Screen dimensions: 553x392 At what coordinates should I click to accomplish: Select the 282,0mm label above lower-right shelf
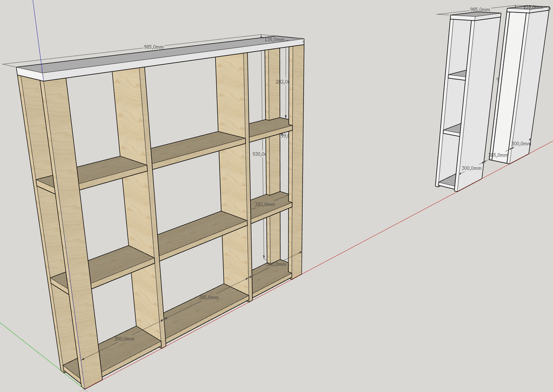point(265,205)
